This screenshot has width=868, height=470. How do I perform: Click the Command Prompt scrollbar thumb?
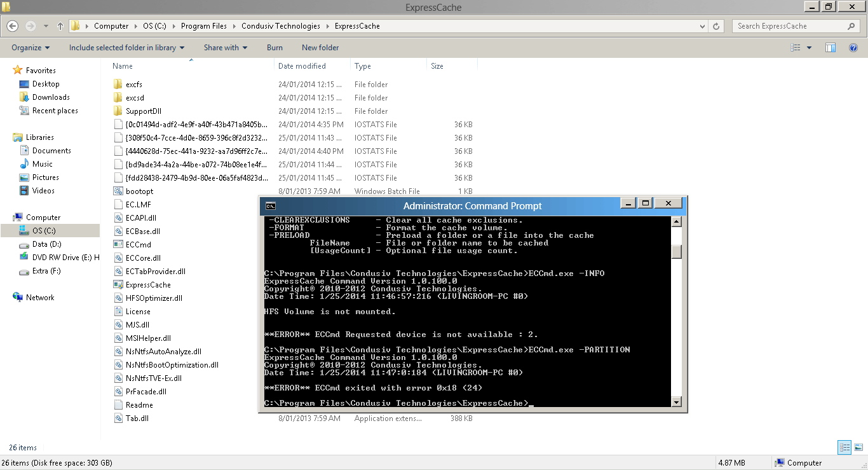[677, 252]
